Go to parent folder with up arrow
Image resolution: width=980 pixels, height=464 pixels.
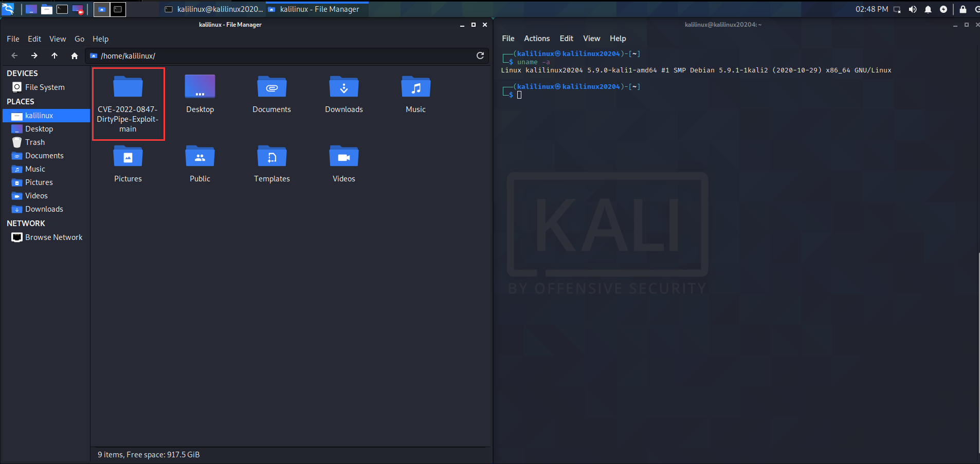[55, 55]
